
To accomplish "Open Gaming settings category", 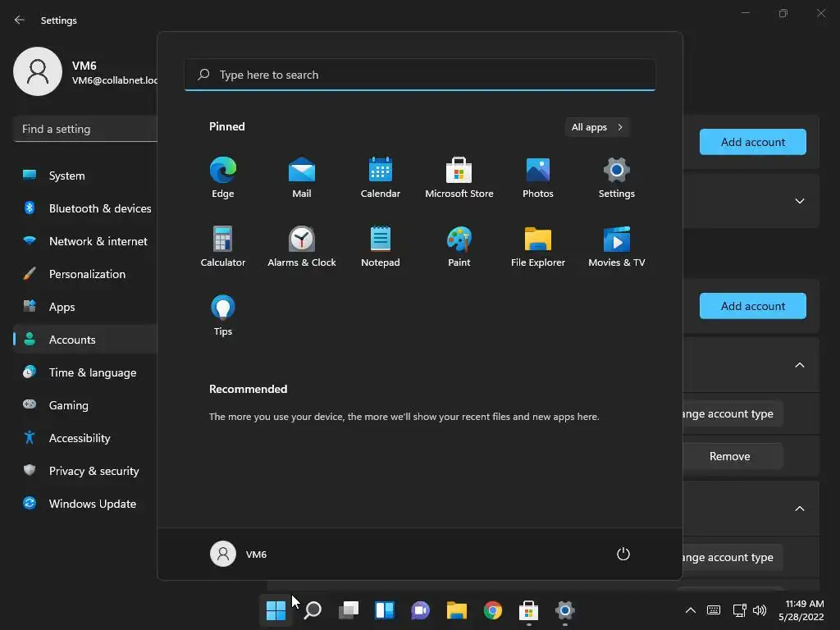I will (x=85, y=405).
